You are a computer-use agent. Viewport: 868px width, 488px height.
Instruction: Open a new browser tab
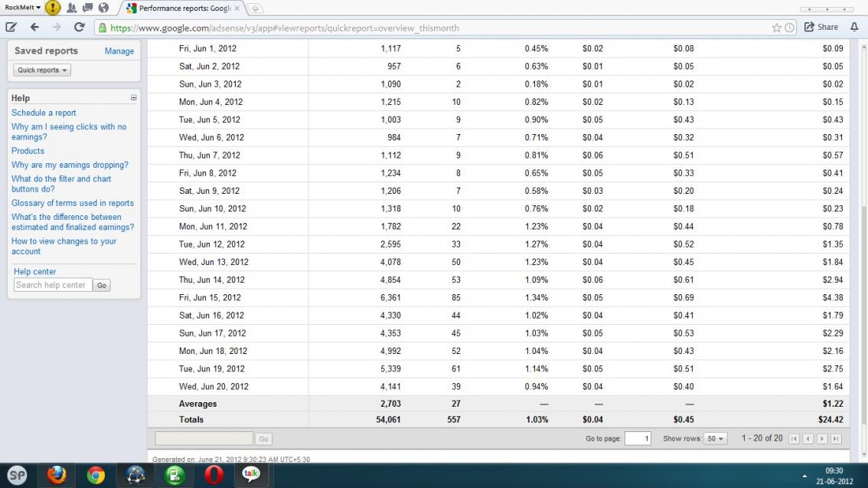(x=255, y=8)
